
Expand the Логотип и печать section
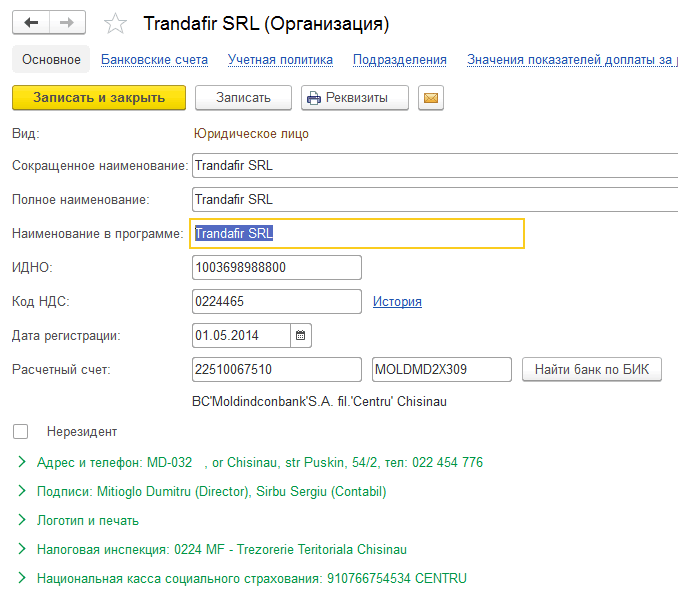tap(22, 520)
